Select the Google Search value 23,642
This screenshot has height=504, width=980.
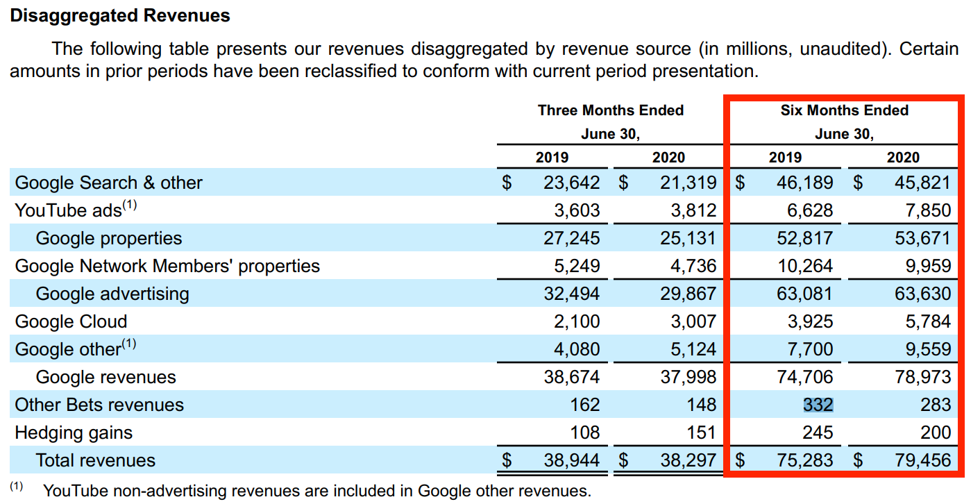coord(572,183)
